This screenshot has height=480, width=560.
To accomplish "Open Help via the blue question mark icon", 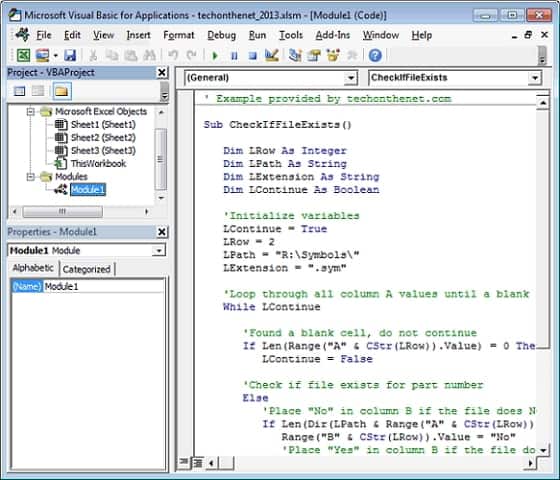I will 375,55.
